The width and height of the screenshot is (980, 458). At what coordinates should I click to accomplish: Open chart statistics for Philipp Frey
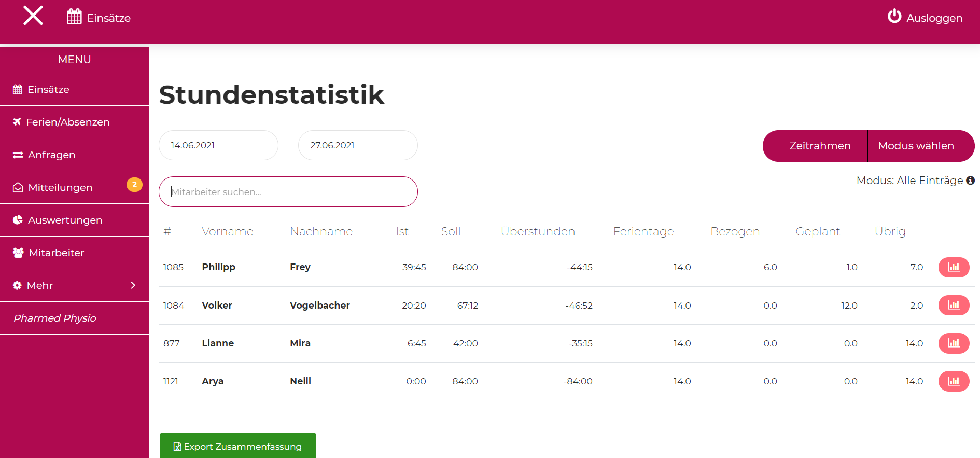click(953, 267)
